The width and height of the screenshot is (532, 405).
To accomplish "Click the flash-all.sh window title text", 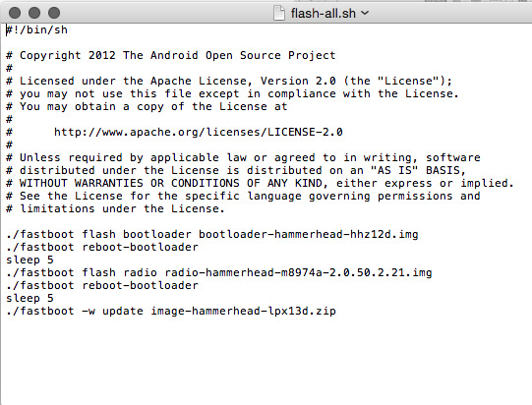I will (323, 13).
